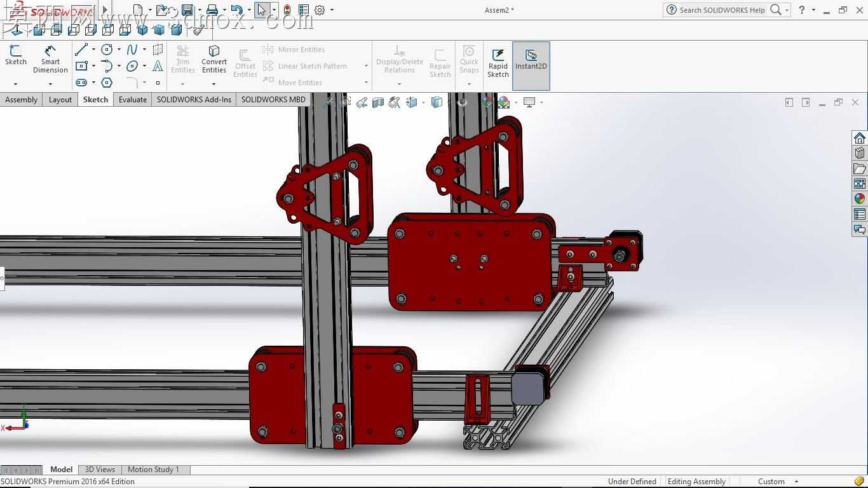Open the SOLIDWORKS Forum task pane tab

coord(860,229)
